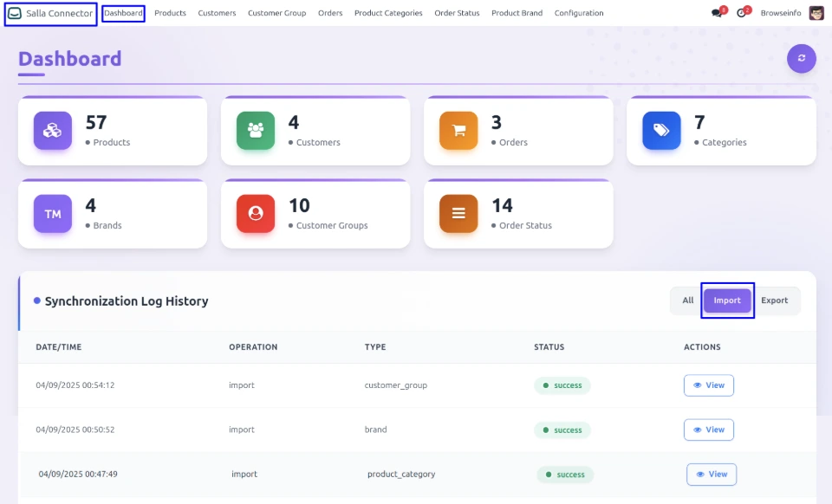Click the TM Brands icon
The height and width of the screenshot is (504, 832).
coord(53,214)
